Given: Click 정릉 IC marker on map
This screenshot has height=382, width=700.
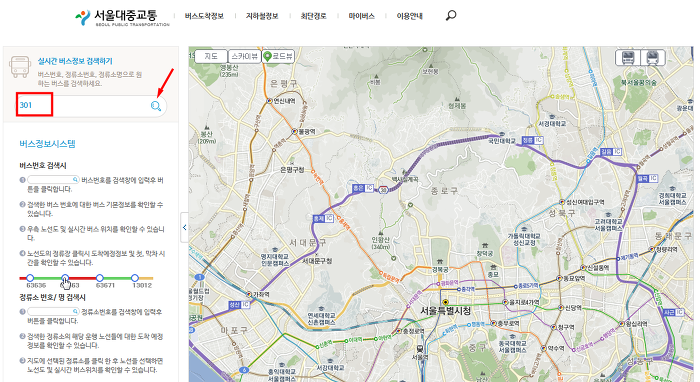Looking at the screenshot, I should click(x=532, y=140).
